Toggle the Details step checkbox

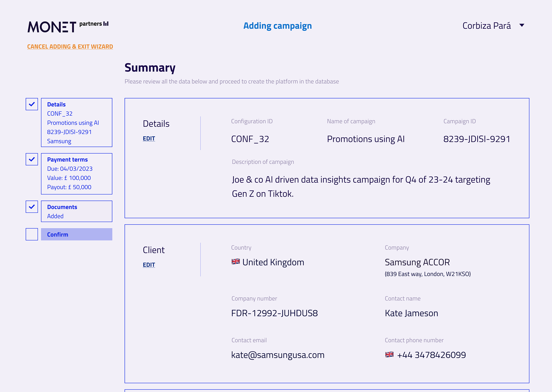tap(32, 104)
